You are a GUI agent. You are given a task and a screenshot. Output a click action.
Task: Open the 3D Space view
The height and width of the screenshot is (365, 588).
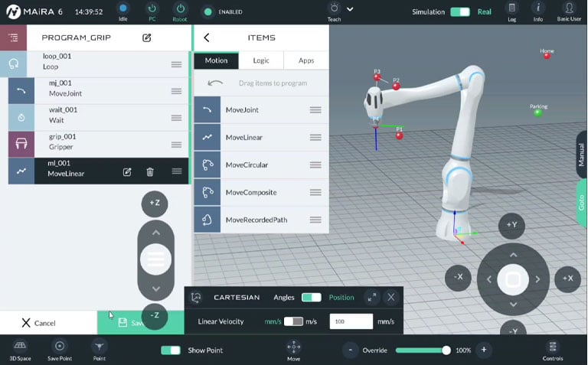click(20, 350)
